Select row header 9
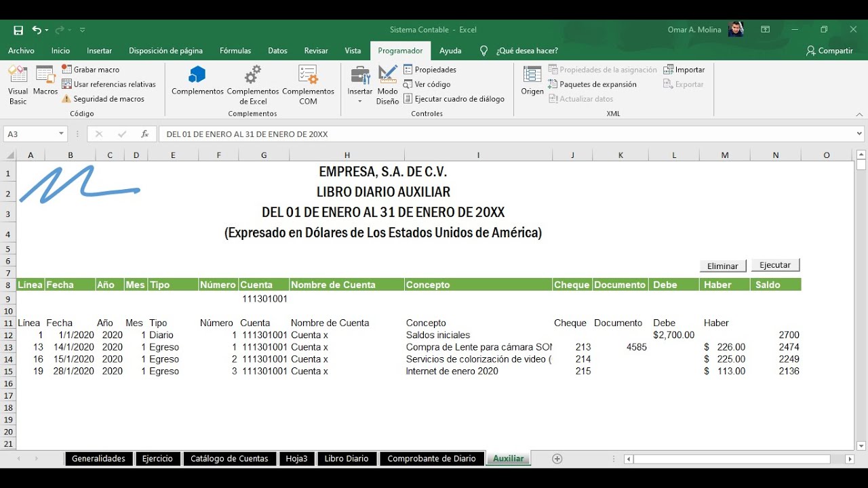This screenshot has width=868, height=488. click(9, 299)
